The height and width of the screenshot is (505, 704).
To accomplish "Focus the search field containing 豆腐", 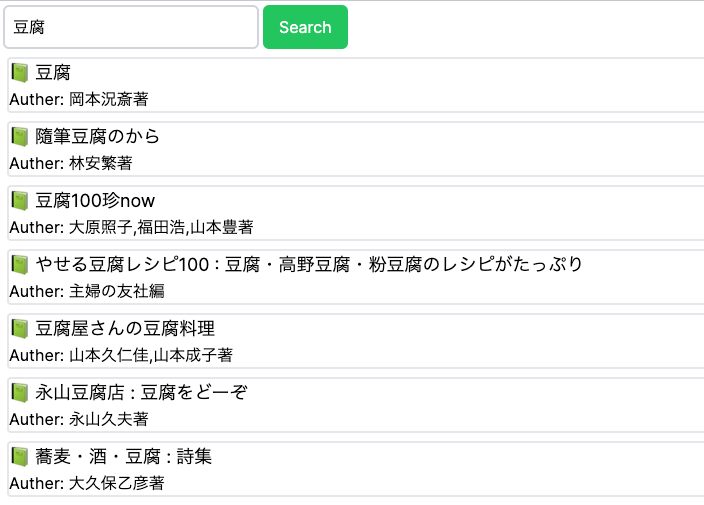I will [131, 27].
